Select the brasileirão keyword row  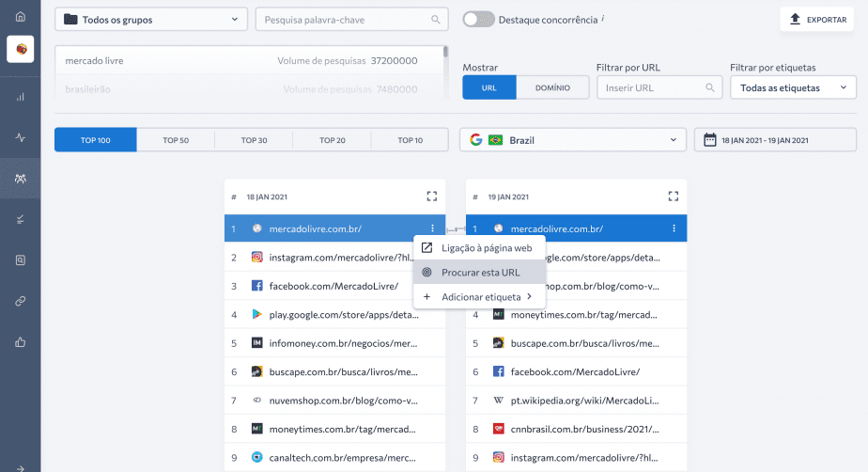click(x=249, y=89)
